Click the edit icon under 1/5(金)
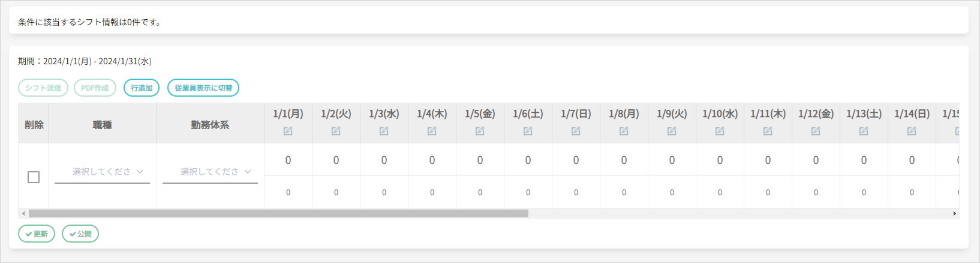This screenshot has height=263, width=980. (480, 131)
